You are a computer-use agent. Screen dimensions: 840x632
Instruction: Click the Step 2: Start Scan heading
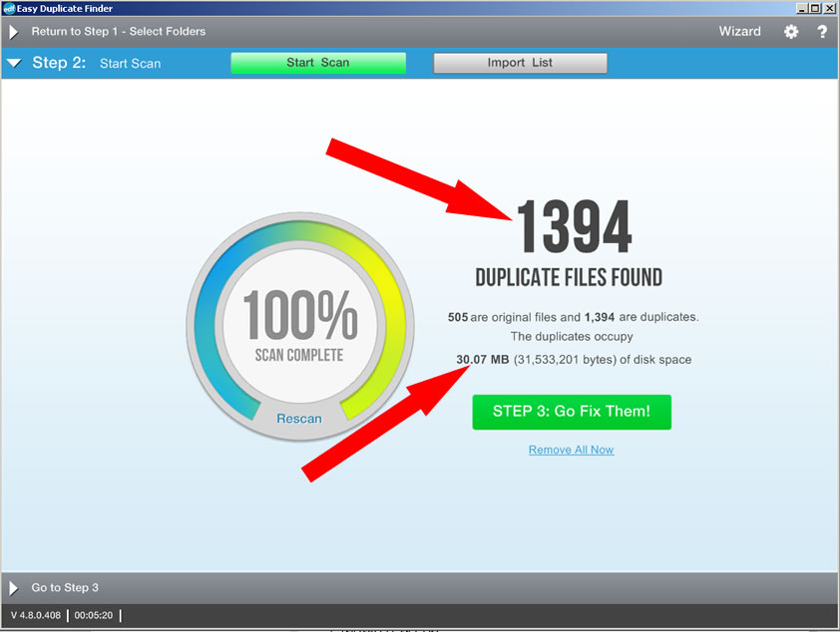[97, 63]
